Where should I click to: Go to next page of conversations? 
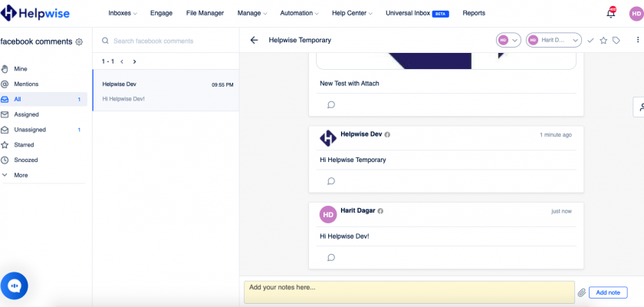(x=134, y=61)
